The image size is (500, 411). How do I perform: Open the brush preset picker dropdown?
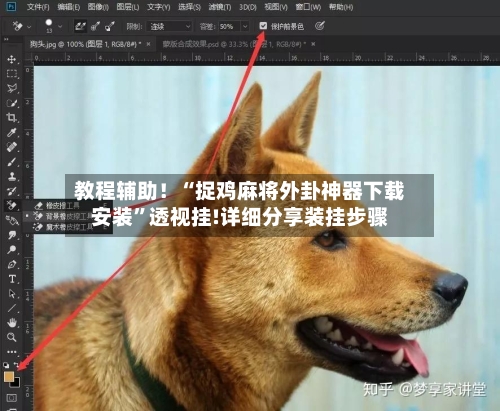coord(60,26)
